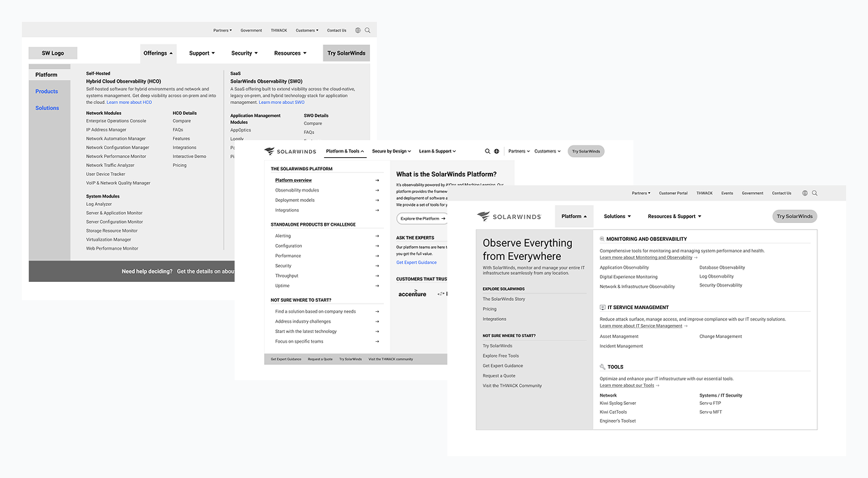The height and width of the screenshot is (478, 868).
Task: Collapse the Offerings dropdown
Action: 158,53
